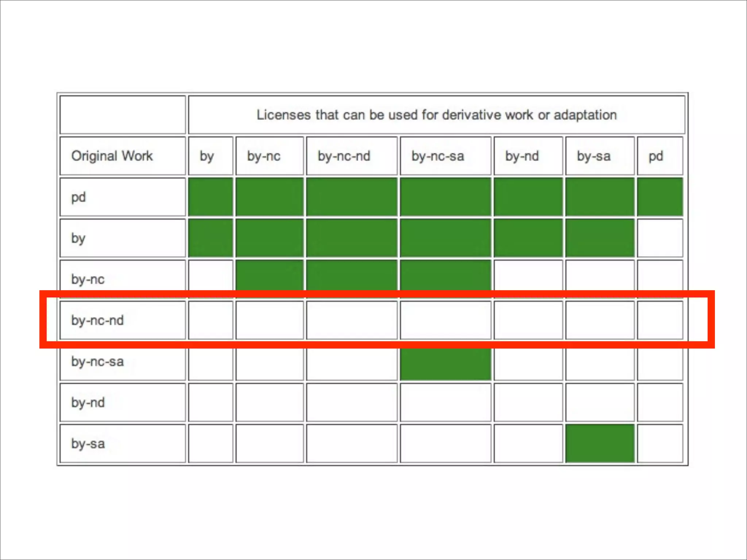
Task: Select the 'by-nc-nd' column header
Action: [344, 156]
